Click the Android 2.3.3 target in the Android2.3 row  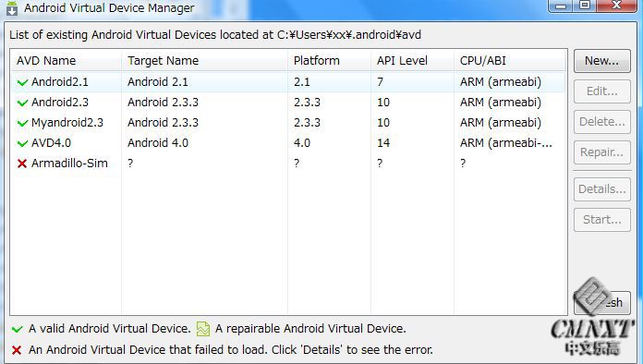(x=163, y=102)
